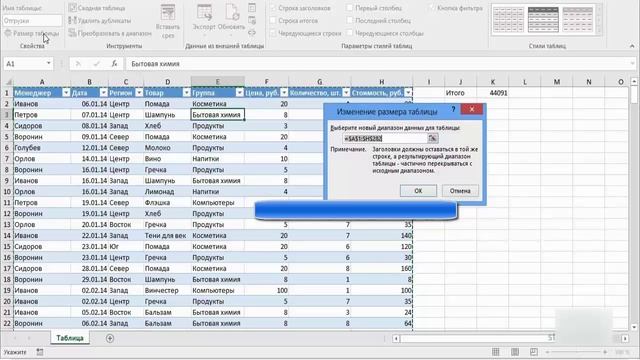Select column K header

[493, 82]
